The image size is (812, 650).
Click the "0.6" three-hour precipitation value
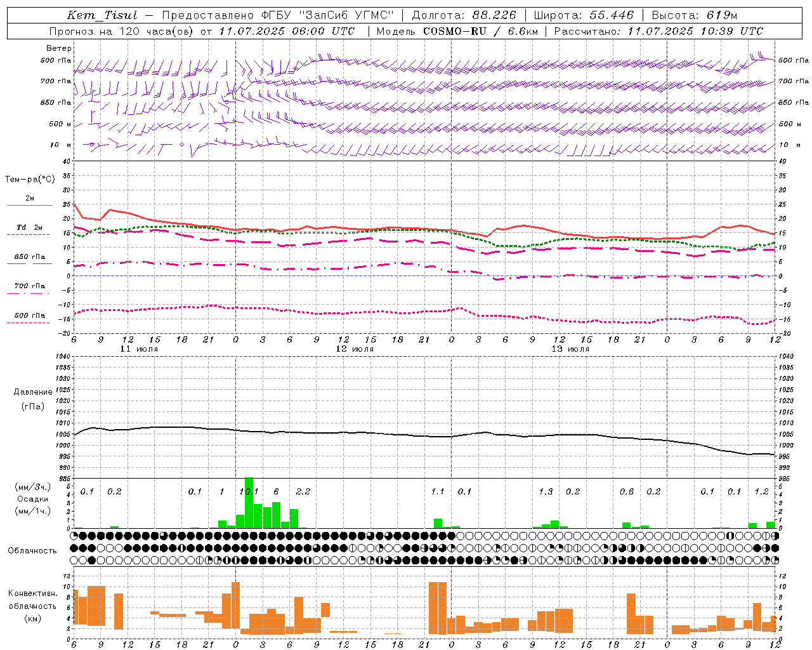(627, 491)
